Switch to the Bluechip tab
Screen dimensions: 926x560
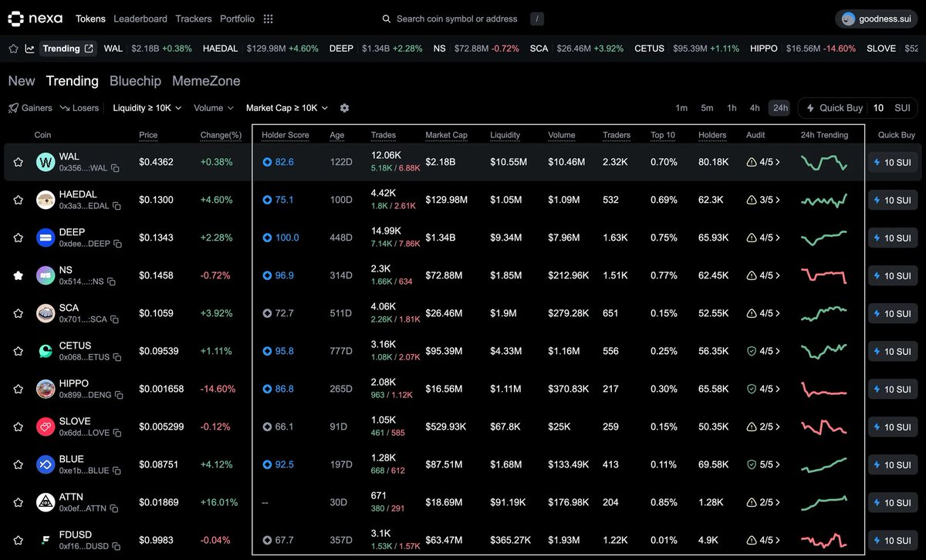click(135, 81)
